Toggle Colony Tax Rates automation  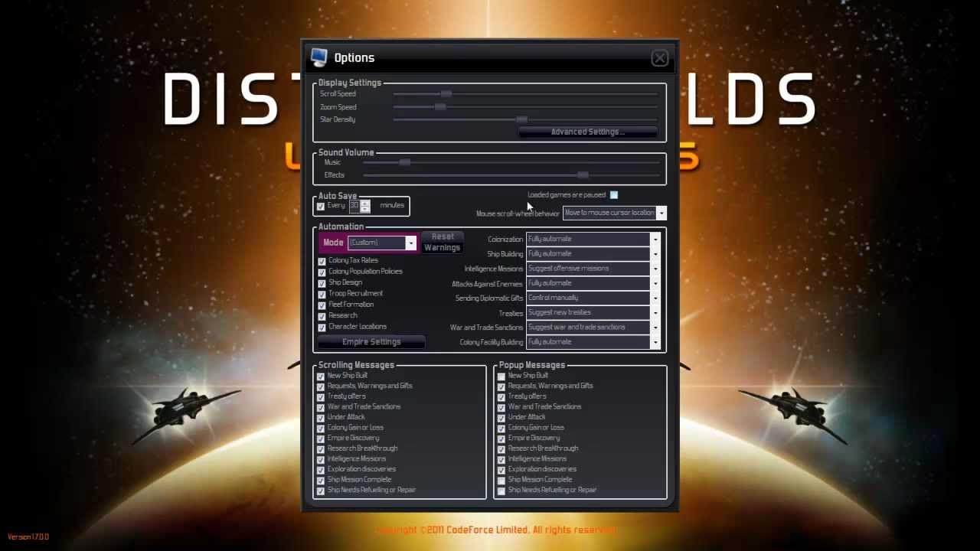click(322, 261)
